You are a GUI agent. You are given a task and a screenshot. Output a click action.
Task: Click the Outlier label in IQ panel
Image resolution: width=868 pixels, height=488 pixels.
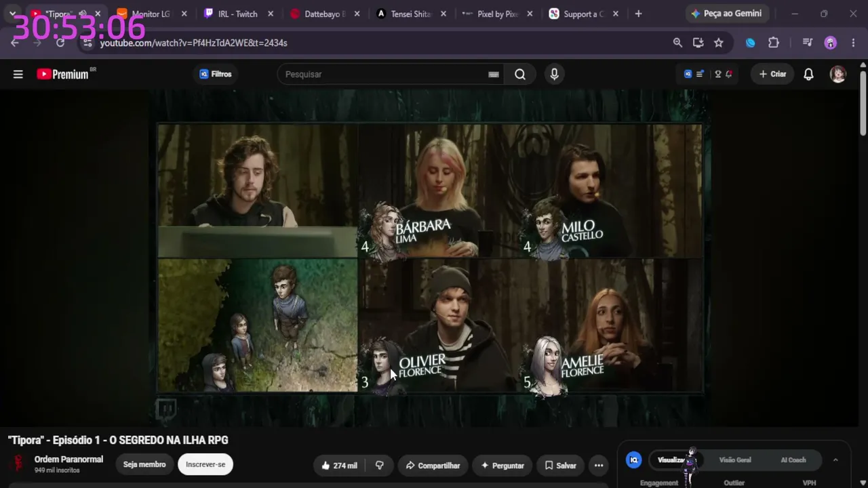point(734,483)
